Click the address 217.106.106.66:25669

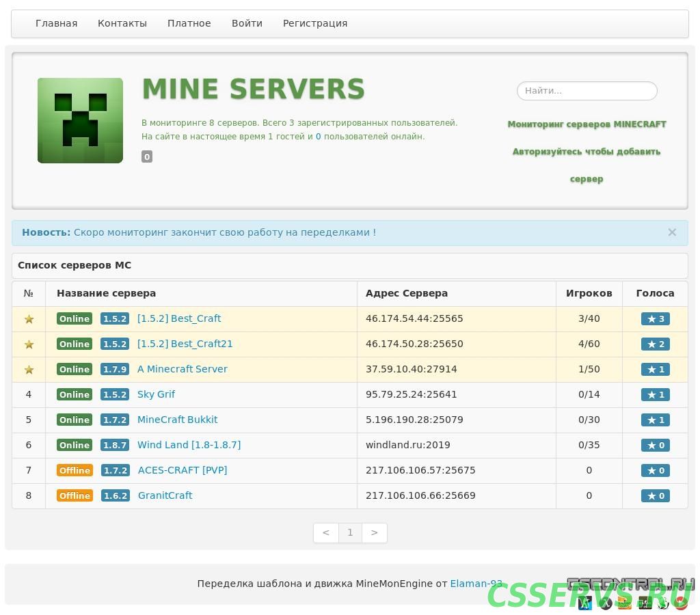[x=420, y=495]
